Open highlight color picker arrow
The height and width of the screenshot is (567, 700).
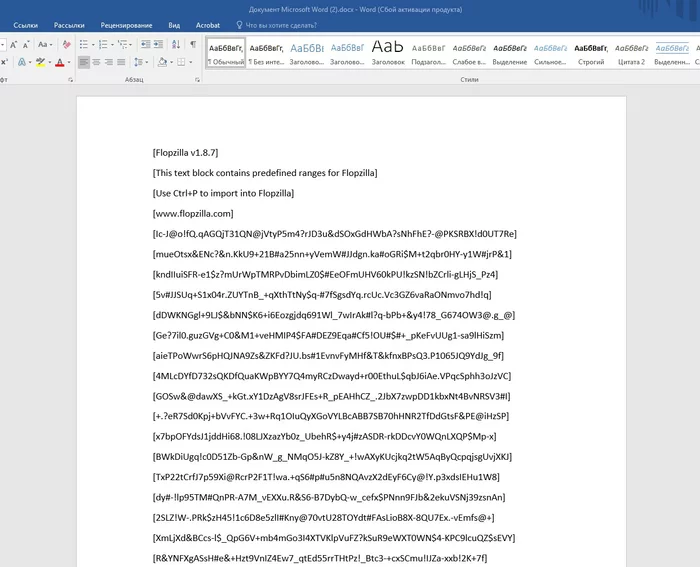49,62
